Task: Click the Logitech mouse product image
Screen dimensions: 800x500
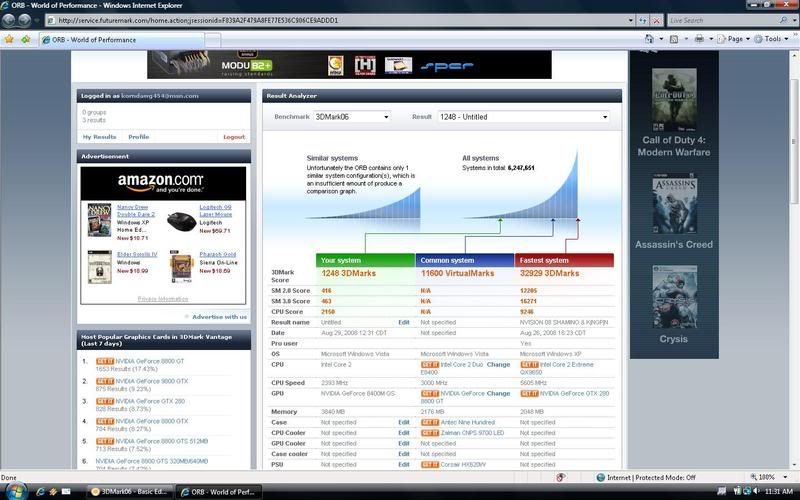Action: click(x=182, y=221)
